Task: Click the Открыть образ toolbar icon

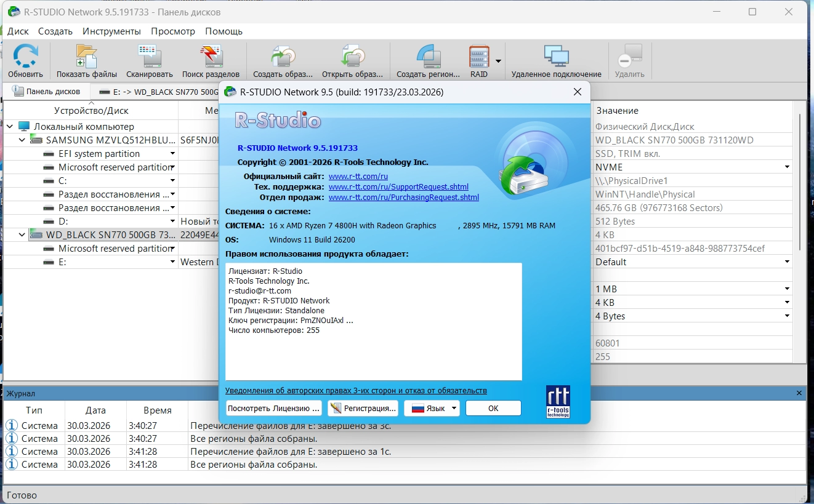Action: click(x=353, y=56)
